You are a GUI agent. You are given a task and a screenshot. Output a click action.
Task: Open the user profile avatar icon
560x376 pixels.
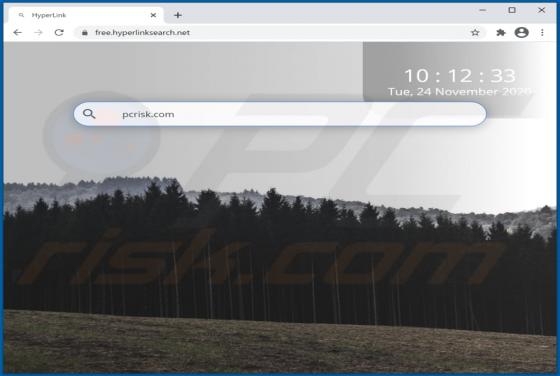point(521,32)
